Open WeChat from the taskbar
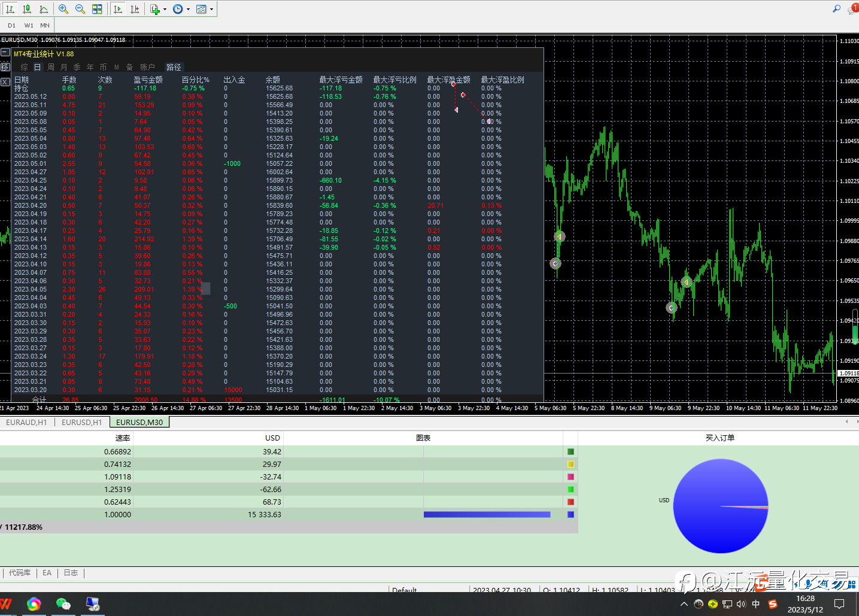The height and width of the screenshot is (616, 859). pos(63,604)
